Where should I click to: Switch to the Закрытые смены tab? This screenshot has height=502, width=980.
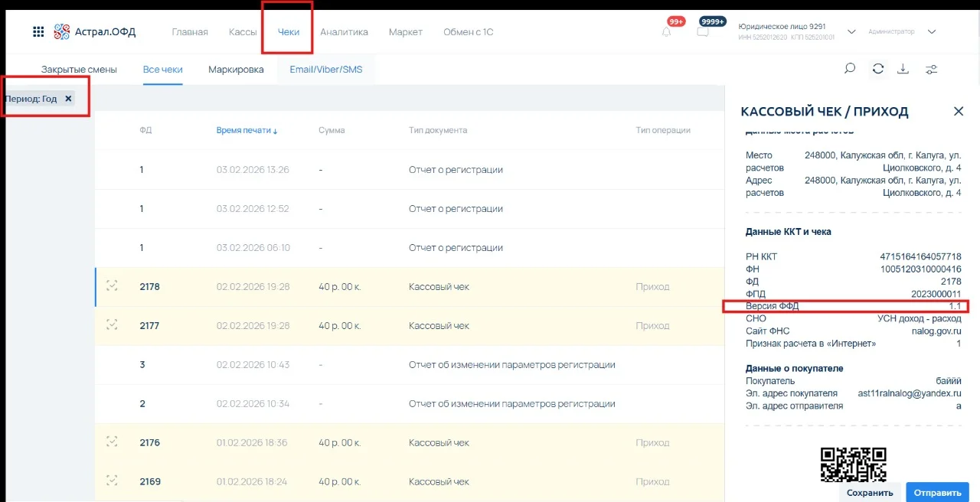point(79,70)
